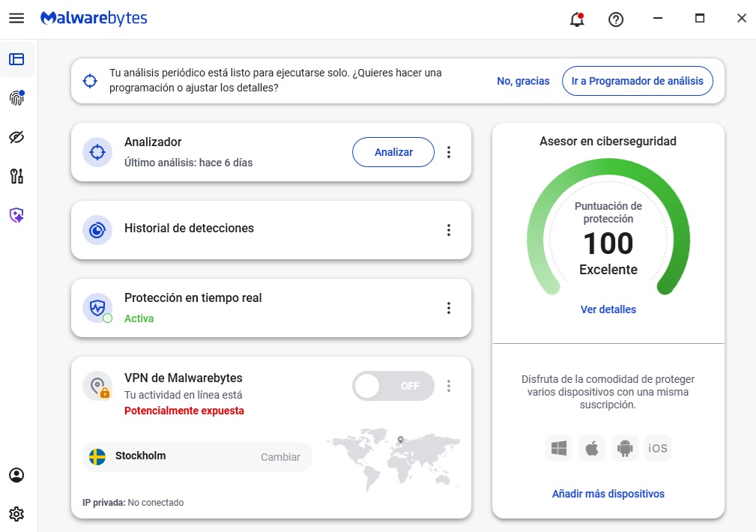This screenshot has width=756, height=532.
Task: Open the settings gear icon
Action: coord(16,514)
